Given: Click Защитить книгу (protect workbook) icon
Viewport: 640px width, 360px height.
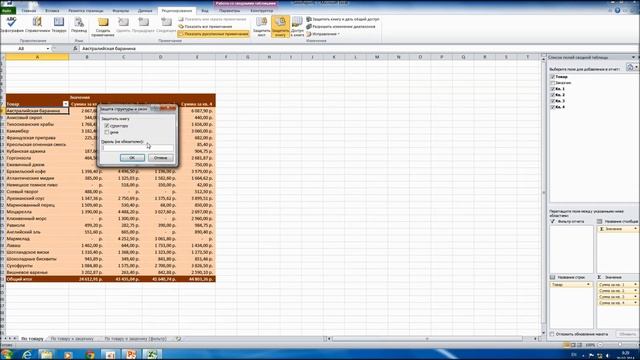Looking at the screenshot, I should (x=280, y=27).
